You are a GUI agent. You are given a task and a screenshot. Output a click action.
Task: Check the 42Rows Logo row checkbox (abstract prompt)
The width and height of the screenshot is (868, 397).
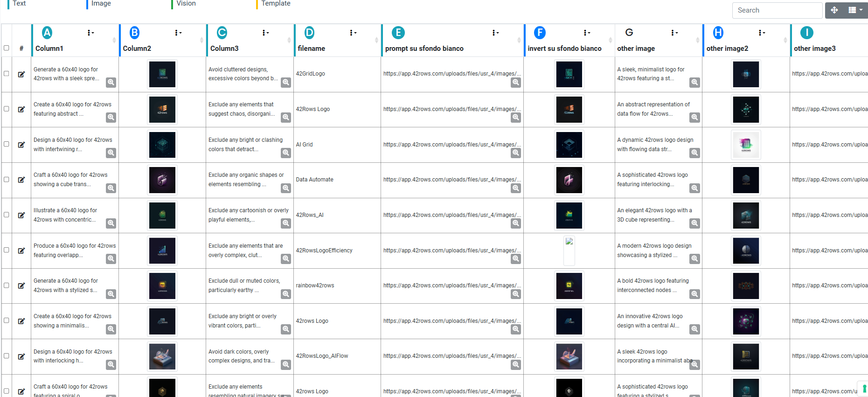pyautogui.click(x=7, y=109)
